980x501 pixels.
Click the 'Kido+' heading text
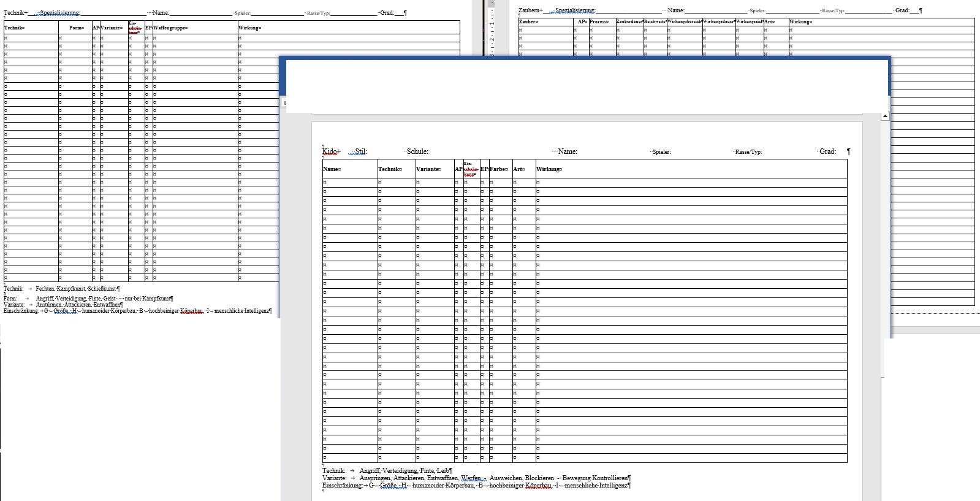(x=331, y=151)
